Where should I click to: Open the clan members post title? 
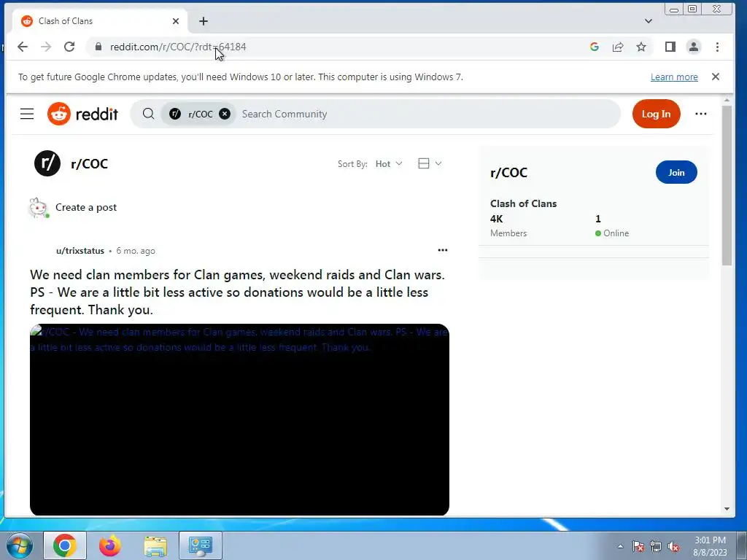(237, 292)
